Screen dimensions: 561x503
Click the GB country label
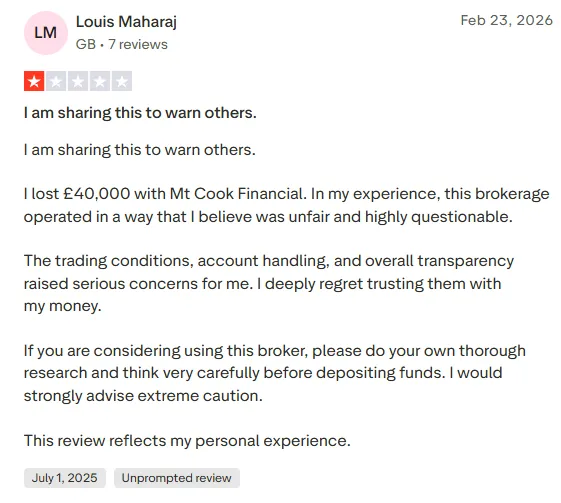(x=86, y=44)
